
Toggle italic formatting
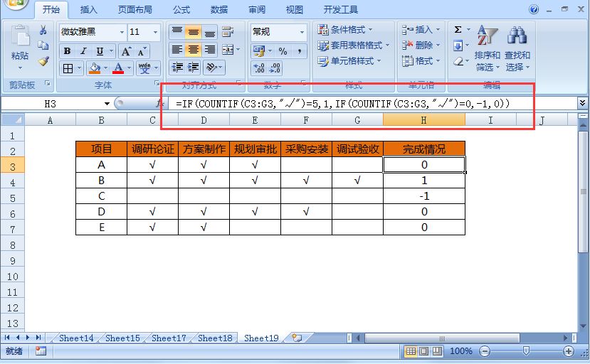83,51
